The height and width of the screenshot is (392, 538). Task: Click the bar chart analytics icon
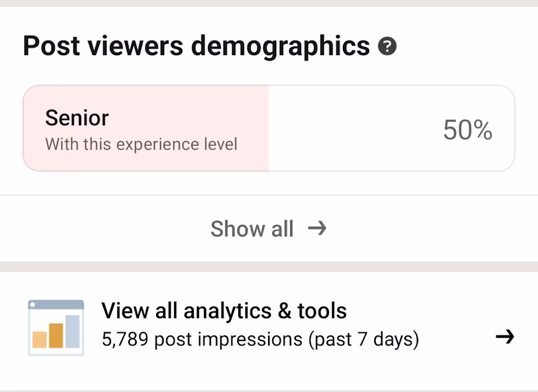click(56, 327)
